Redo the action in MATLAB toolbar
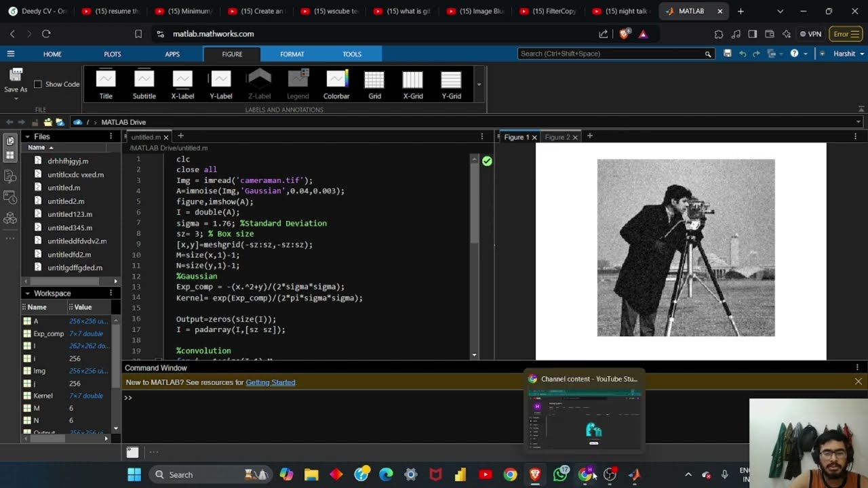This screenshot has height=488, width=868. click(756, 54)
